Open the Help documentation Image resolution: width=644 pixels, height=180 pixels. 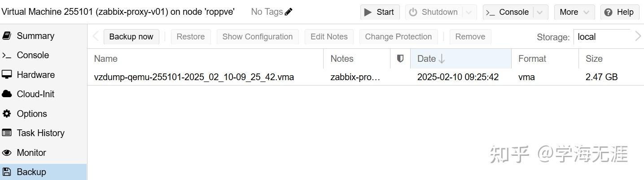620,12
